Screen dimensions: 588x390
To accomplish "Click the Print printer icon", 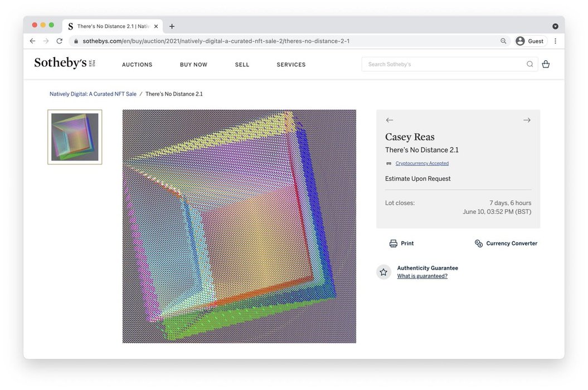I will pyautogui.click(x=393, y=243).
